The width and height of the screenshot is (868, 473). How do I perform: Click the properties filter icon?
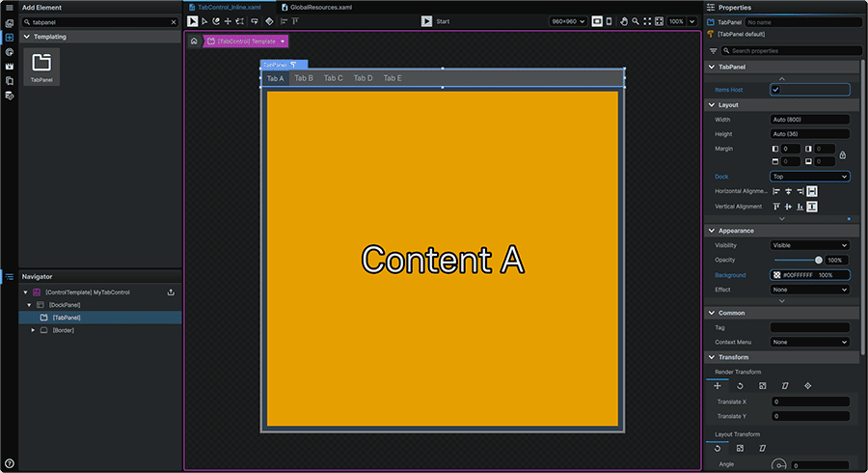(x=713, y=51)
